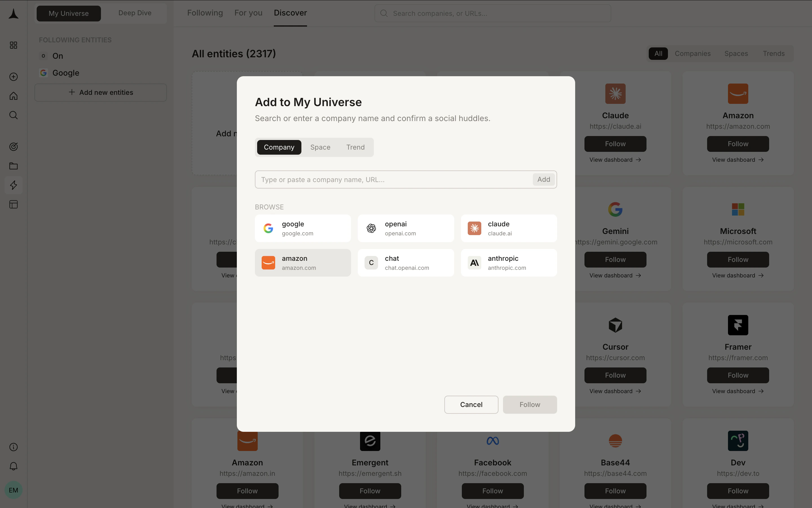The width and height of the screenshot is (812, 508).
Task: Click the Gemini logo on background card
Action: pos(615,209)
